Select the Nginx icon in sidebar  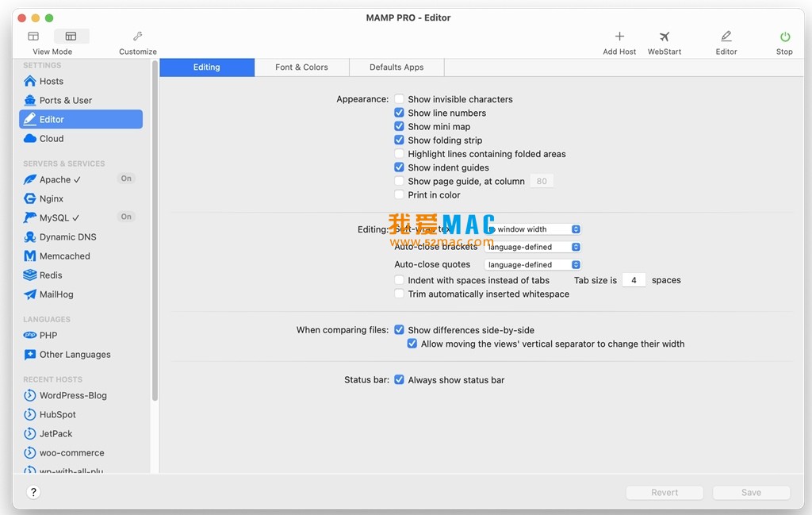pyautogui.click(x=30, y=198)
